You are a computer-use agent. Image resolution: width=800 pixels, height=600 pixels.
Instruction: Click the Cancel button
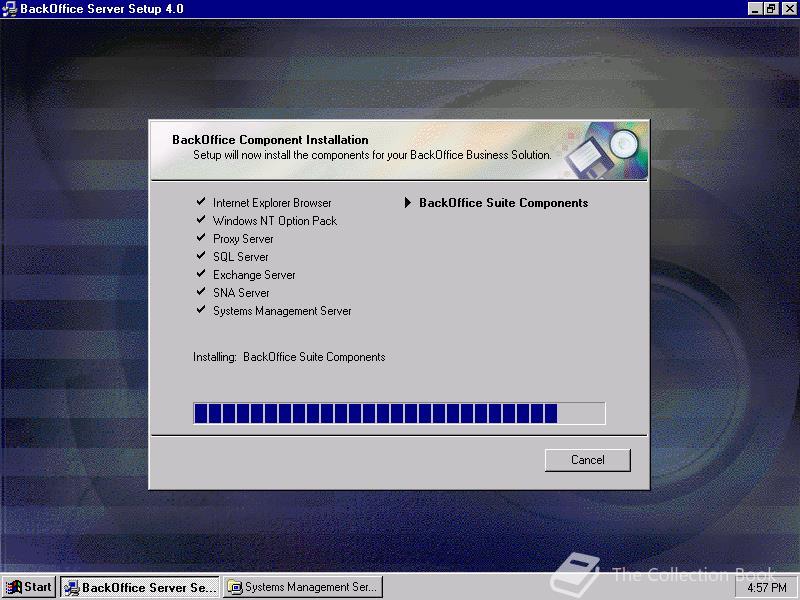pos(587,460)
